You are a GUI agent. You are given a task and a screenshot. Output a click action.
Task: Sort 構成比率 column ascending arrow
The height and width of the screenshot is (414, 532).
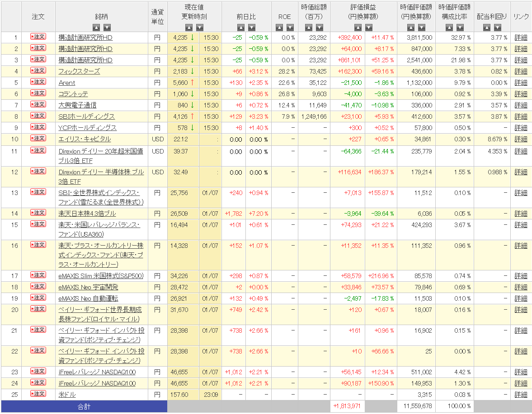[x=449, y=28]
